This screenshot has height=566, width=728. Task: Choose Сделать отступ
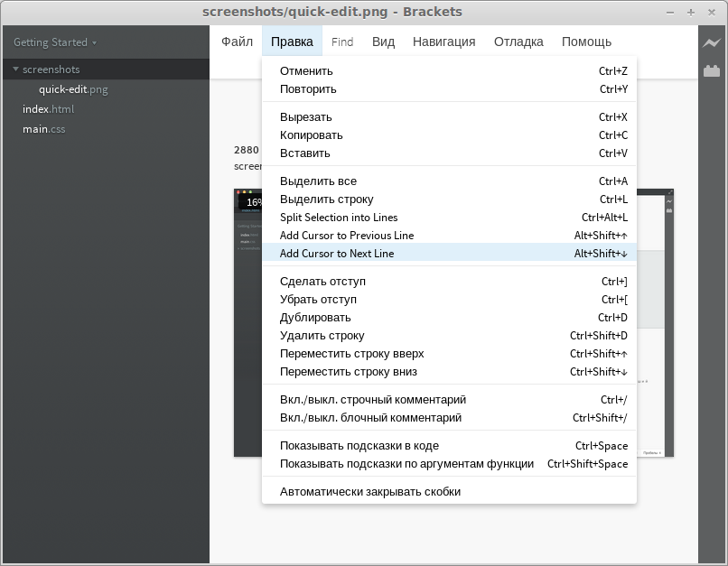click(449, 281)
